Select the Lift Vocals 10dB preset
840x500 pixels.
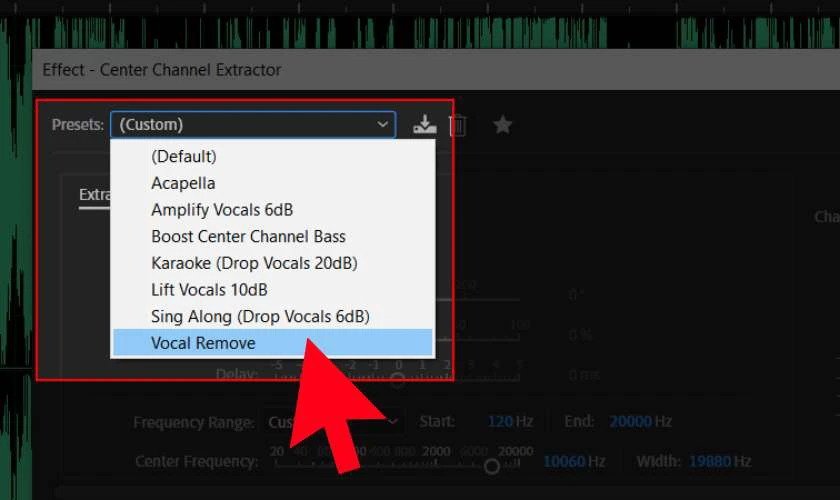[209, 290]
